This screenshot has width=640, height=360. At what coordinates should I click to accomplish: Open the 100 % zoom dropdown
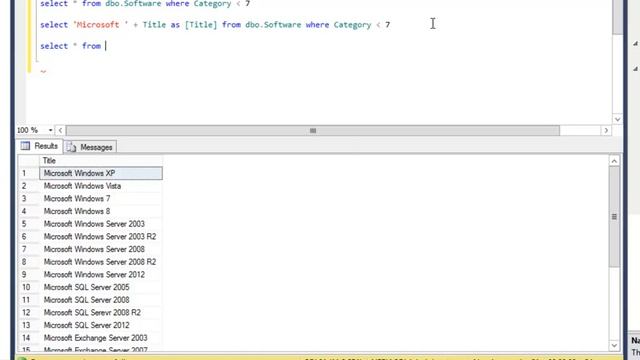tap(50, 130)
